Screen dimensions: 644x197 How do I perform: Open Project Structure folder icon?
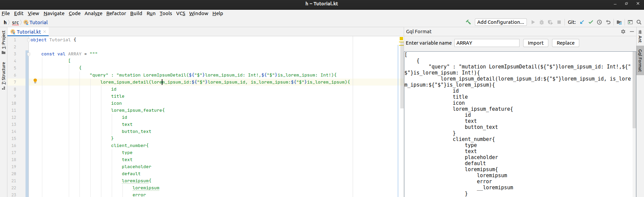619,22
